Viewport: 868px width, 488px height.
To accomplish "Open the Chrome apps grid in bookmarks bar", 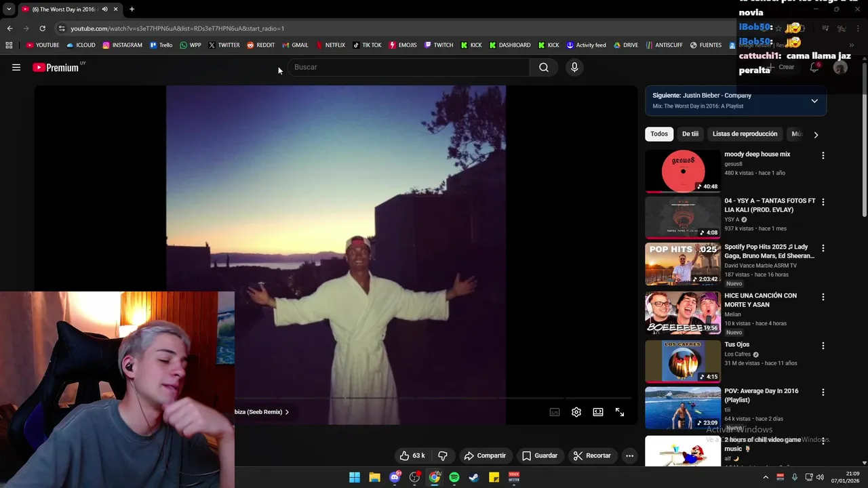I will (x=9, y=45).
